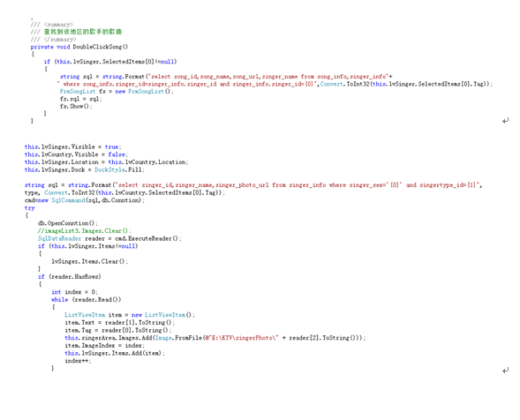Click 'this.lvSinger.Items.Add(item);' line
Image resolution: width=520 pixels, height=420 pixels.
click(x=115, y=353)
